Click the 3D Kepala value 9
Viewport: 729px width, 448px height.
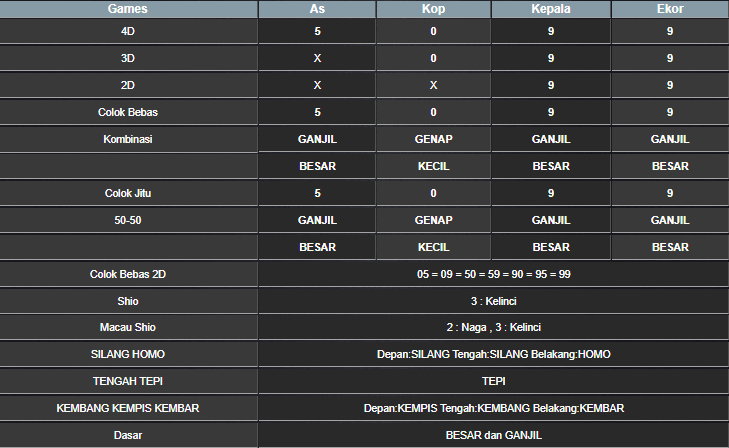551,58
